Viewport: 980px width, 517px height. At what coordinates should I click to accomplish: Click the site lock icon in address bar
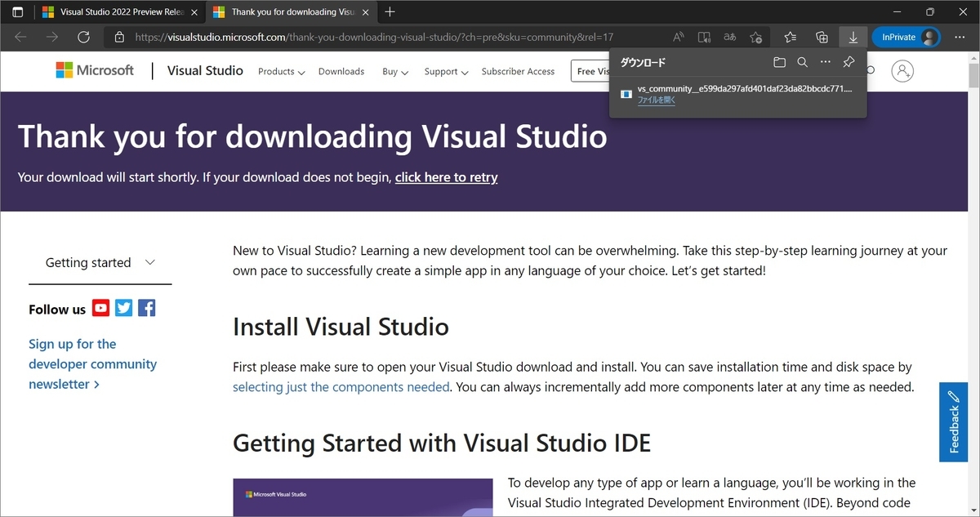[119, 38]
